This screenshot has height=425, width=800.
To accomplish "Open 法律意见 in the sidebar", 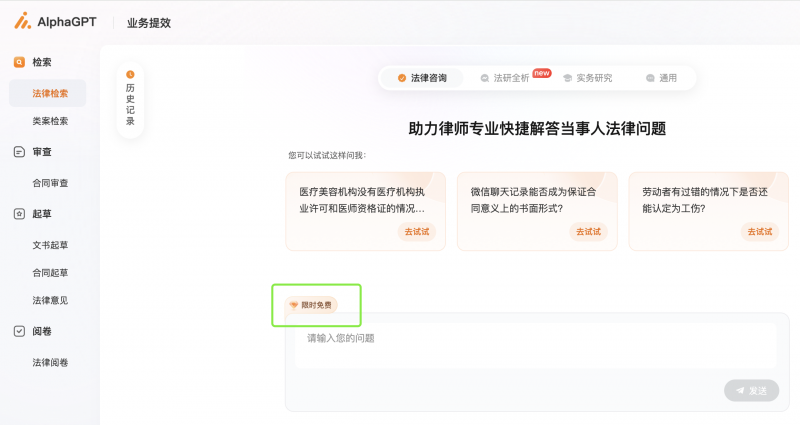I will [x=50, y=301].
